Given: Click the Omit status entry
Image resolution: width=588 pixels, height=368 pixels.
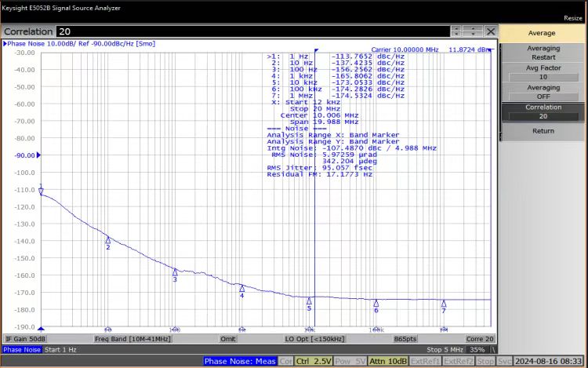Looking at the screenshot, I should pyautogui.click(x=227, y=339).
